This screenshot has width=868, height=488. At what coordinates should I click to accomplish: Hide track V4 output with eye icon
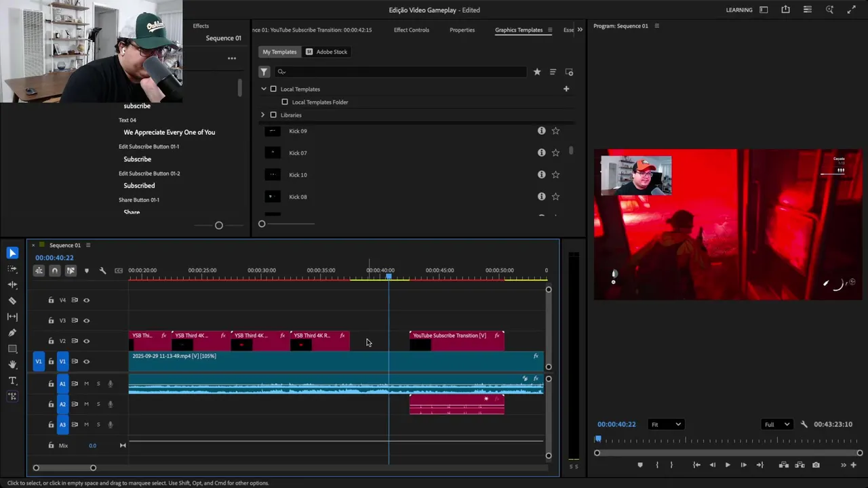86,300
